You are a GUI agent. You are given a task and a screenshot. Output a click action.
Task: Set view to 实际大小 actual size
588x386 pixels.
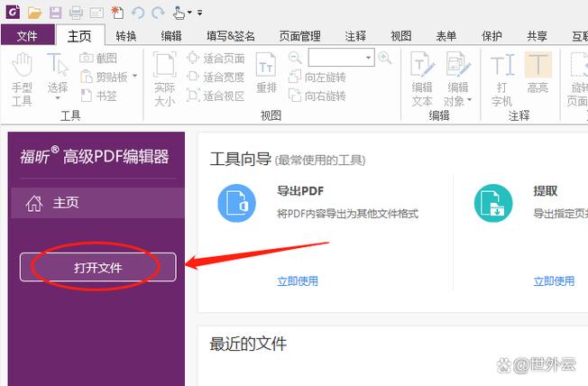[x=165, y=79]
